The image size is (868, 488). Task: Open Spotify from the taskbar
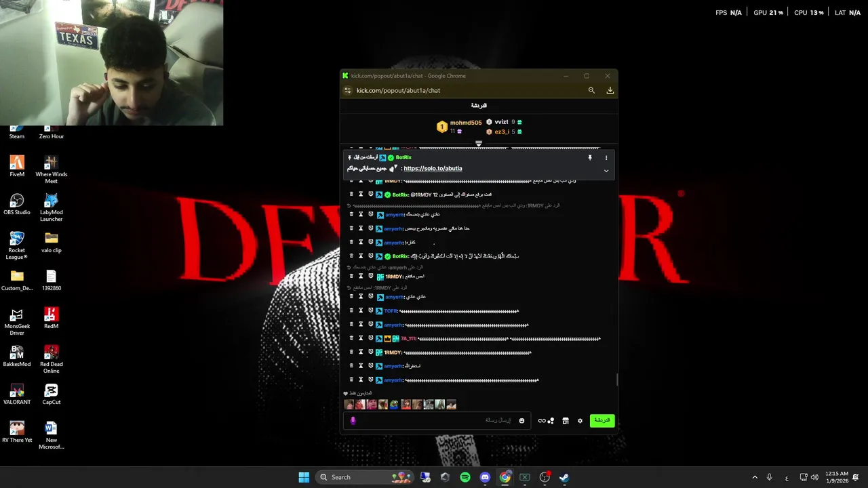coord(465,477)
